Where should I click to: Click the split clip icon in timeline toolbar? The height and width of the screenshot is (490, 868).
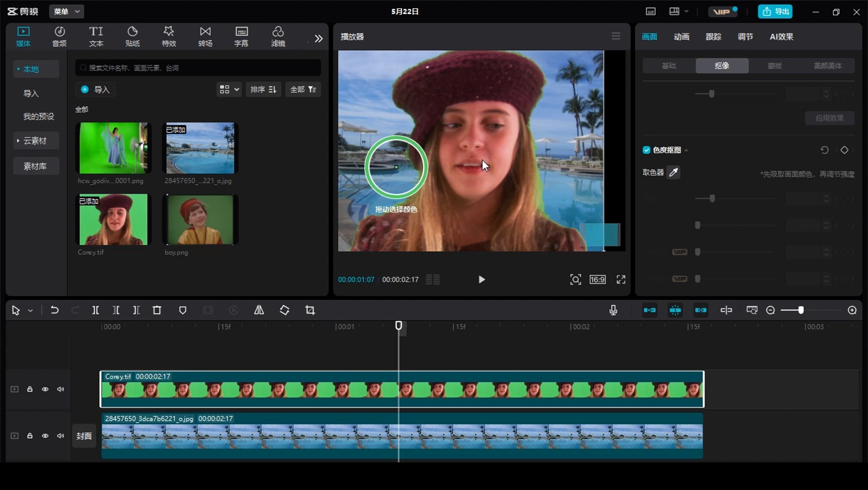95,310
